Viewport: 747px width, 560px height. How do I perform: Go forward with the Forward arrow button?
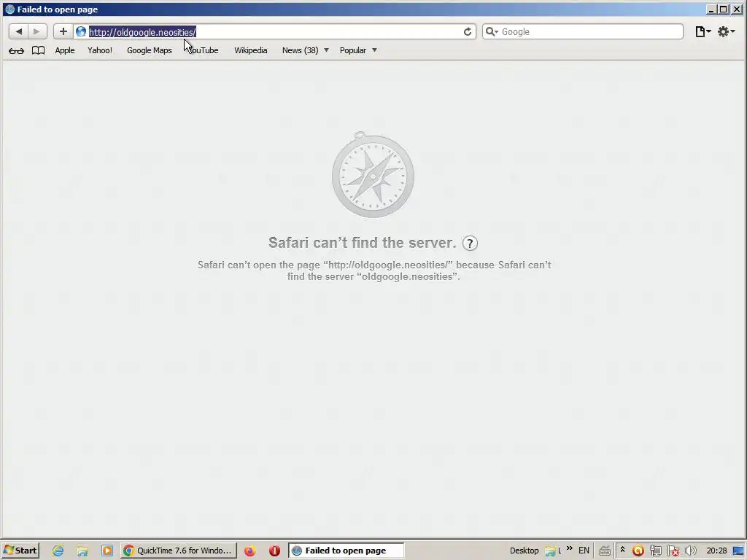[37, 31]
